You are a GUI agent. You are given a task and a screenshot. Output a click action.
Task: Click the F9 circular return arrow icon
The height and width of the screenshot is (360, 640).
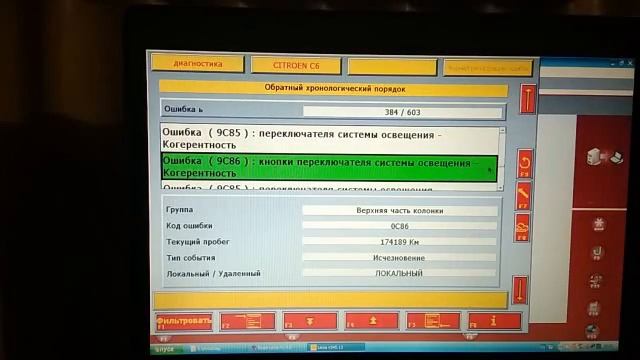525,164
